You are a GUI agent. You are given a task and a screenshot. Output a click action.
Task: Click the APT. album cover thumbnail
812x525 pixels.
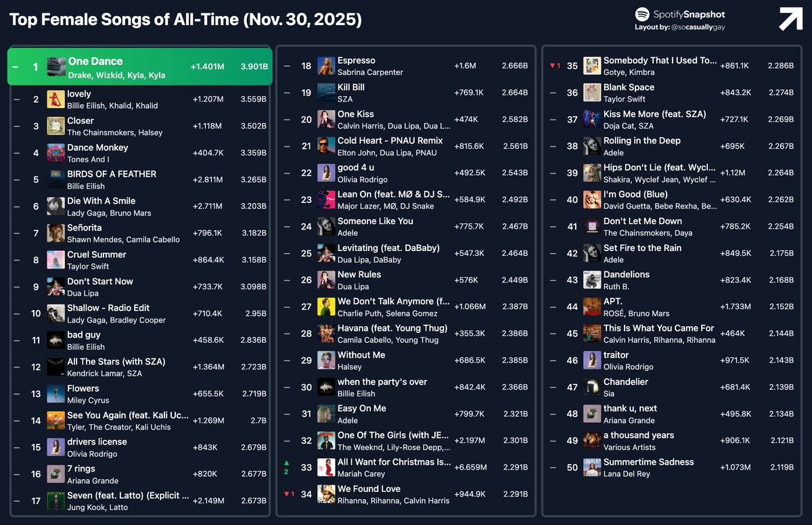pos(592,306)
